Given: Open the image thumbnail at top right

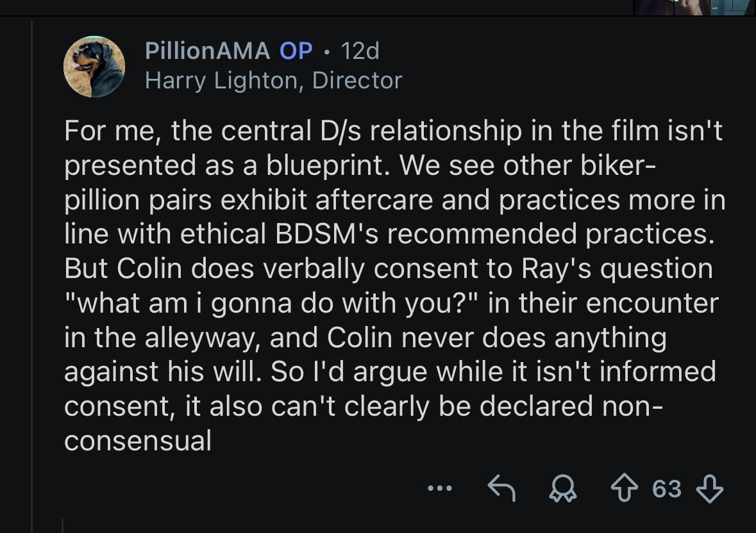Looking at the screenshot, I should (x=694, y=8).
